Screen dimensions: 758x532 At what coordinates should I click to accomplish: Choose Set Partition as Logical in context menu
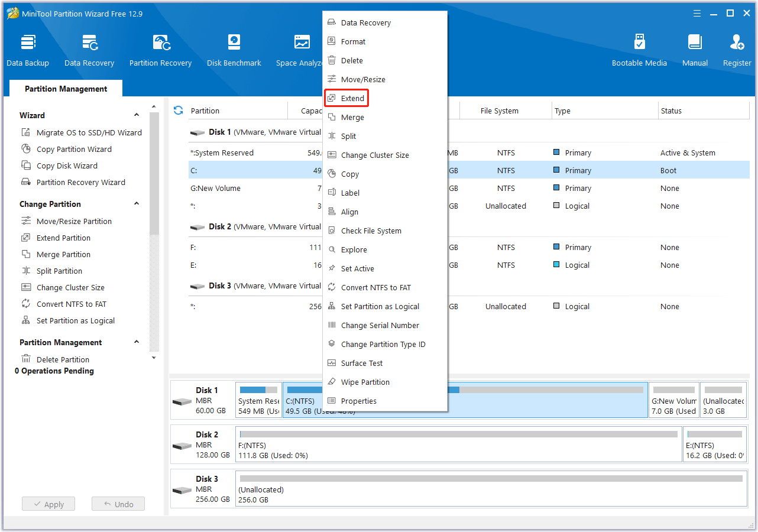[x=385, y=306]
